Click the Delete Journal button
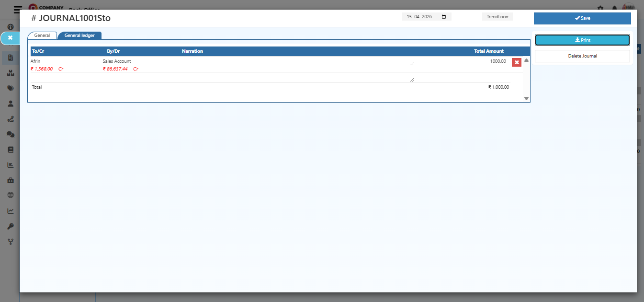 click(x=582, y=56)
